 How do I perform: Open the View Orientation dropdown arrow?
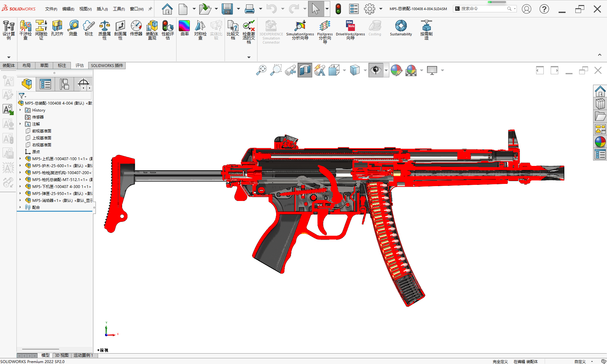point(344,70)
